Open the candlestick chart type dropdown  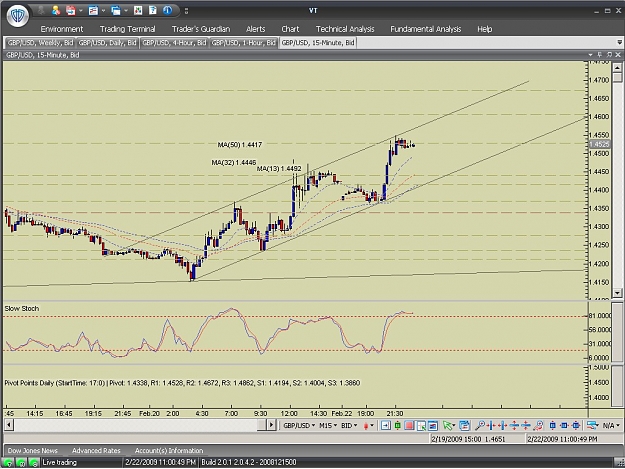pyautogui.click(x=369, y=426)
